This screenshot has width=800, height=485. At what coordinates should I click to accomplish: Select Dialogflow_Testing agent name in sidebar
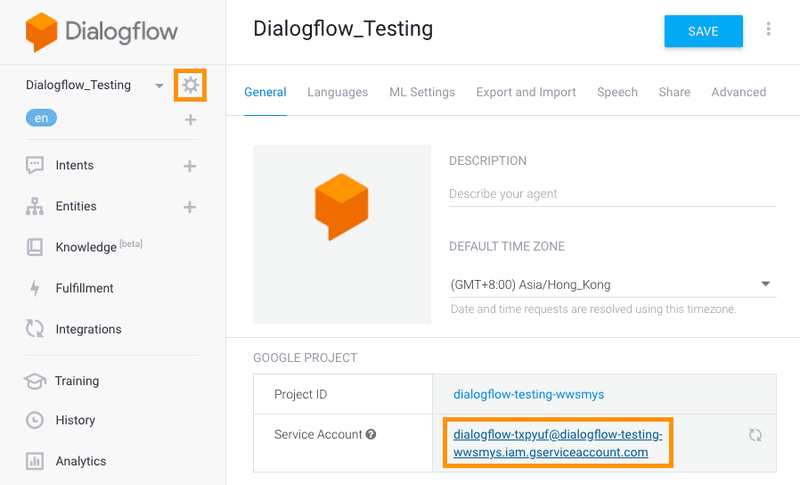78,85
